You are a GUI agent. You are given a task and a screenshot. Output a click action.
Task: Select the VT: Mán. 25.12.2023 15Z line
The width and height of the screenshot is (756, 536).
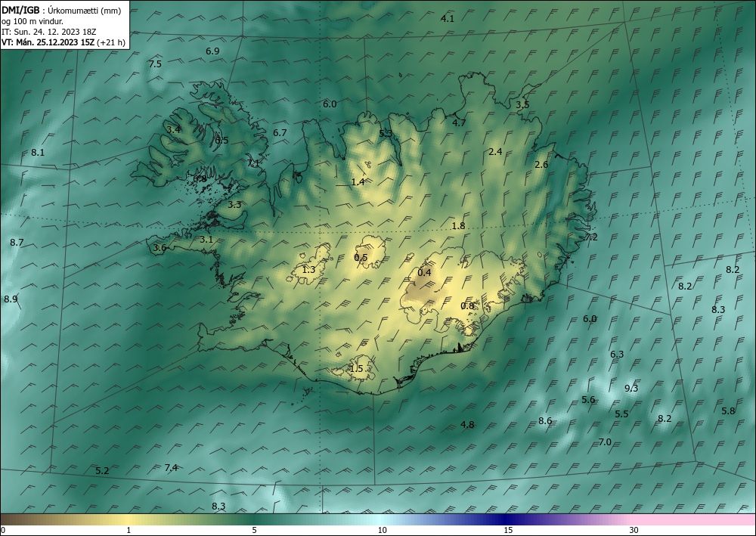click(48, 42)
